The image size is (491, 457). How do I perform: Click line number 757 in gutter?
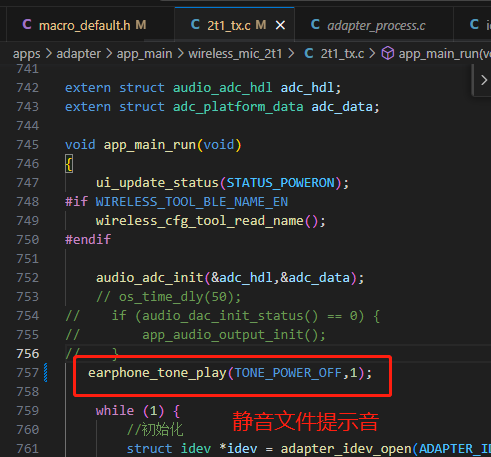tap(28, 373)
